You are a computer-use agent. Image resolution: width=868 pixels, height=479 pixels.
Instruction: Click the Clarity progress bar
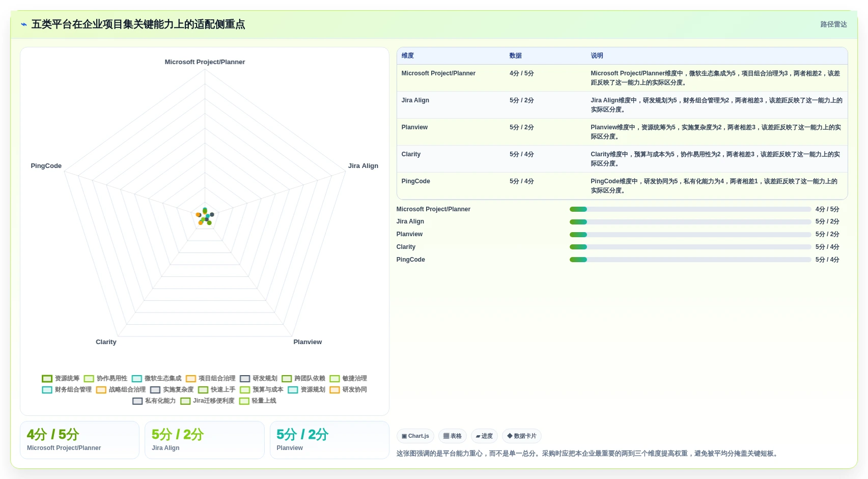pyautogui.click(x=690, y=247)
